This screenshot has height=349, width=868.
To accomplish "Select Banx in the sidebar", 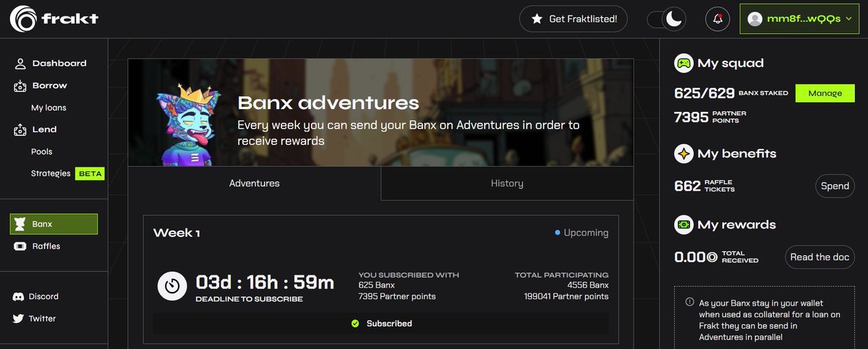I will (x=54, y=224).
